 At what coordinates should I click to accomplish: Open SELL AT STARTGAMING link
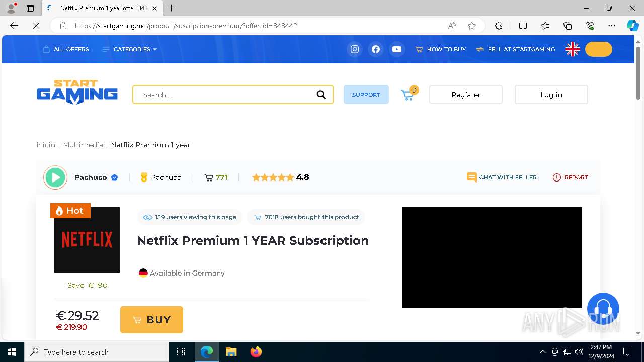pos(516,49)
